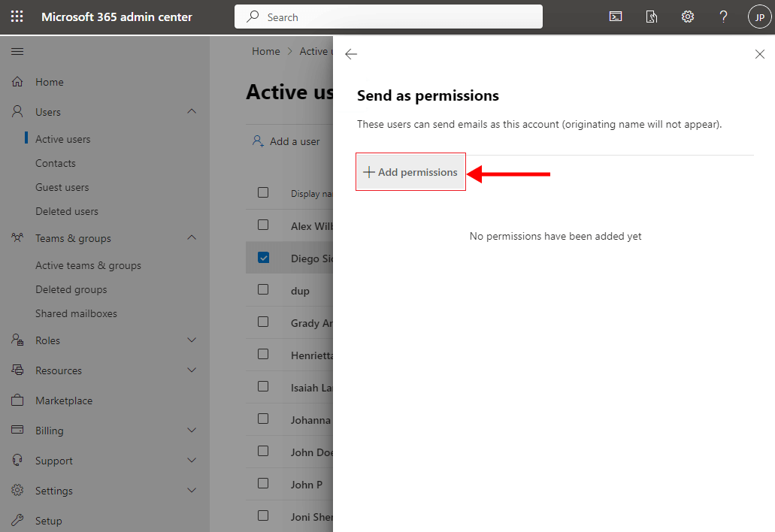Click the Home breadcrumb link
This screenshot has height=532, width=775.
coord(265,51)
